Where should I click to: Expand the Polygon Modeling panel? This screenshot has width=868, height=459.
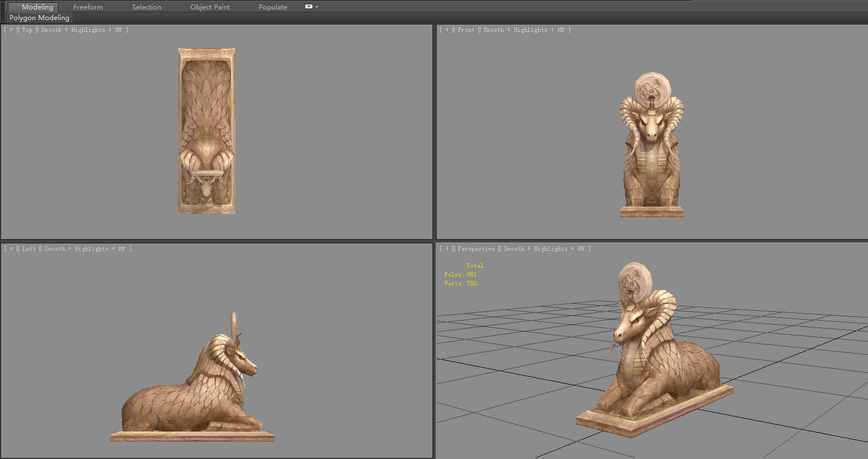[x=39, y=18]
